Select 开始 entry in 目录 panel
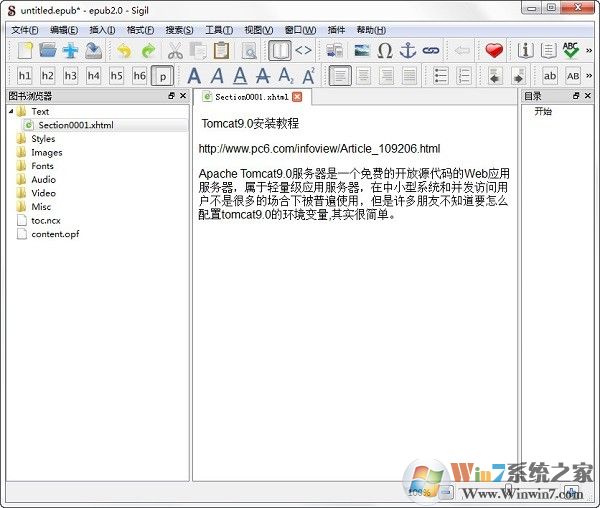 click(x=543, y=111)
